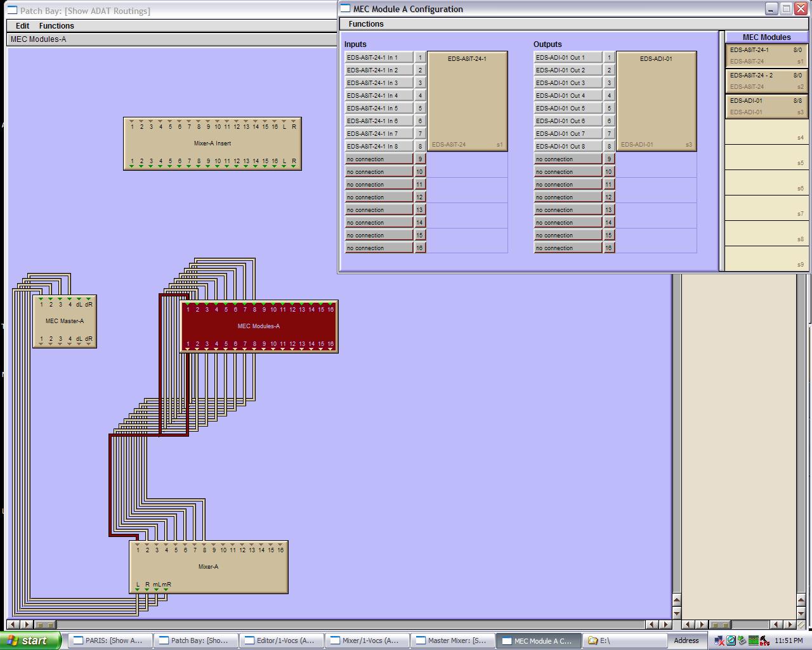The image size is (812, 650).
Task: Click the Patch Bay window title bar icon
Action: tap(12, 10)
